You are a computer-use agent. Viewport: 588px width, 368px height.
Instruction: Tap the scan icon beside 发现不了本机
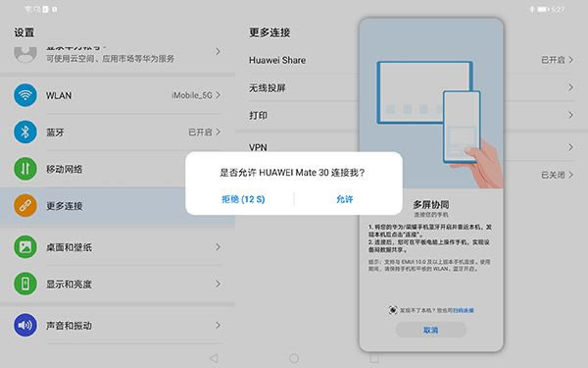(393, 310)
